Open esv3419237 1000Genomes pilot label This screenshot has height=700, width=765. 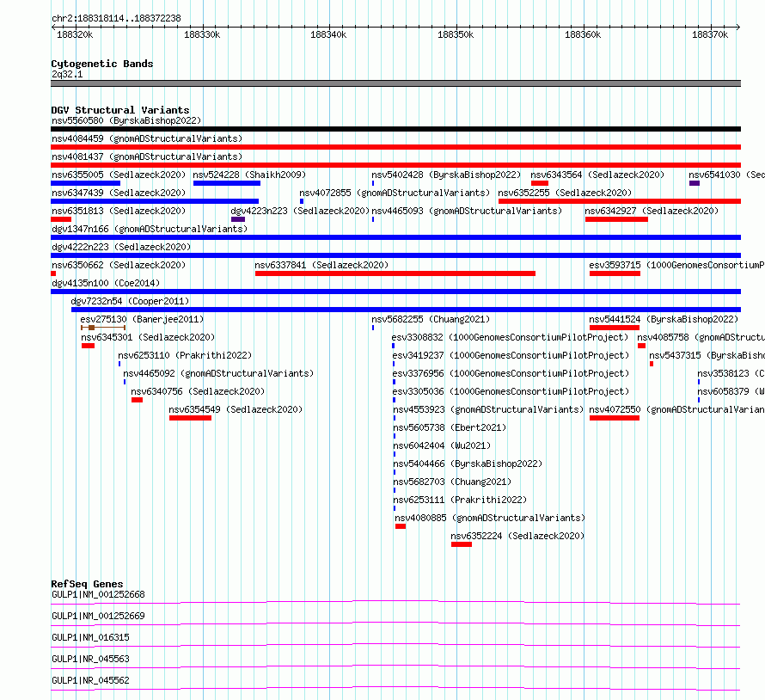pyautogui.click(x=511, y=355)
